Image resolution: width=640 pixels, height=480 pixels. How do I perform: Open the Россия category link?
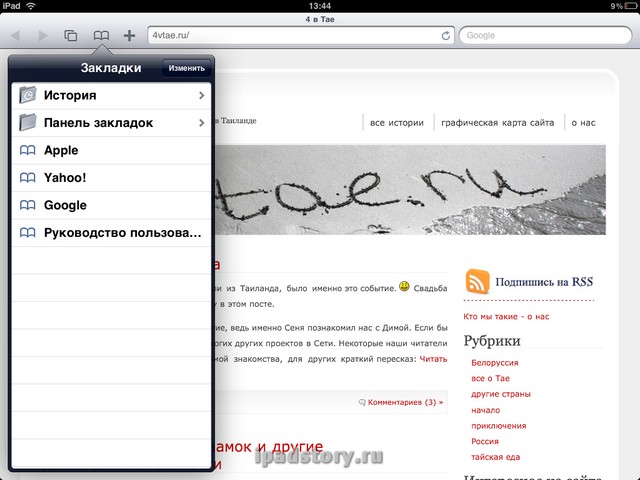click(x=485, y=442)
